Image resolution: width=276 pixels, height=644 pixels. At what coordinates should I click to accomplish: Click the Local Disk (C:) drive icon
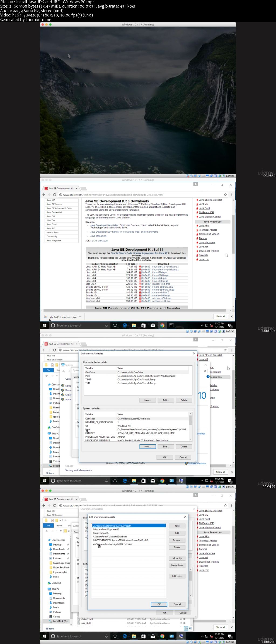tap(51, 621)
